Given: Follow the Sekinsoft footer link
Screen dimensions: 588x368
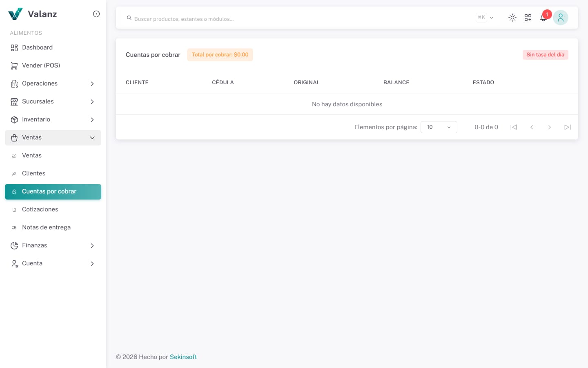Looking at the screenshot, I should coord(183,357).
